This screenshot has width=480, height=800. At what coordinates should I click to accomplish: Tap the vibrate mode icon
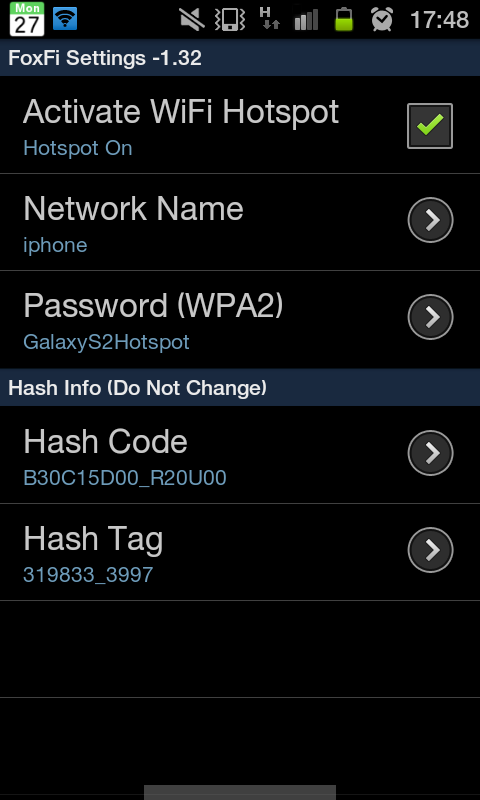(230, 19)
